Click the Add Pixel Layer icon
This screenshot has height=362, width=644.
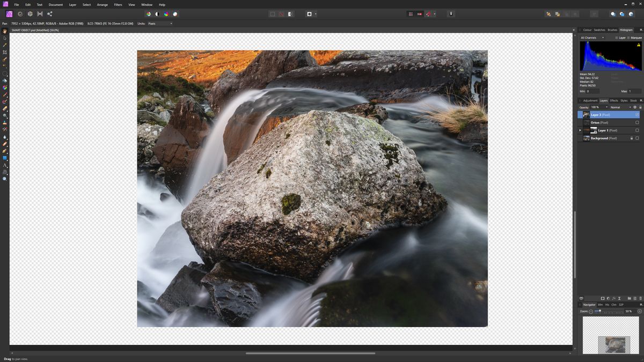tap(635, 298)
